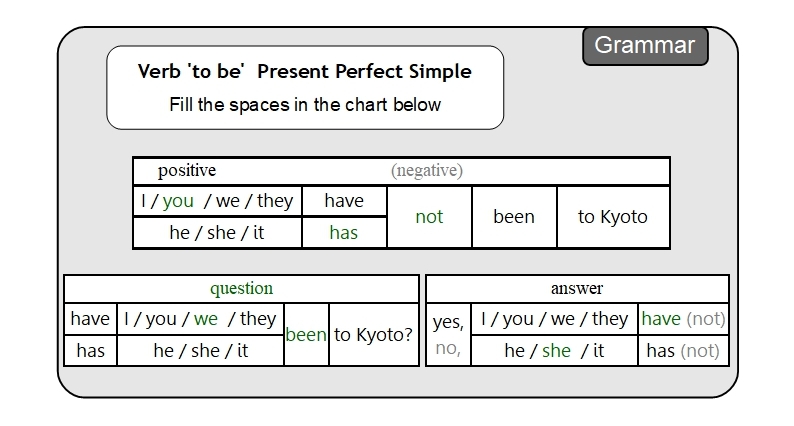Click the 'to Kyoto?' cell
794x426 pixels.
coord(373,335)
